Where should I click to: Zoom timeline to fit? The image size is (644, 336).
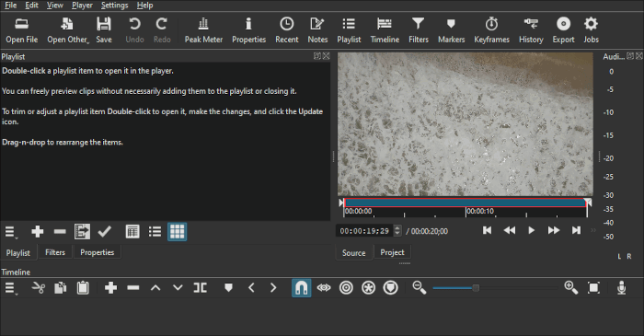point(593,288)
